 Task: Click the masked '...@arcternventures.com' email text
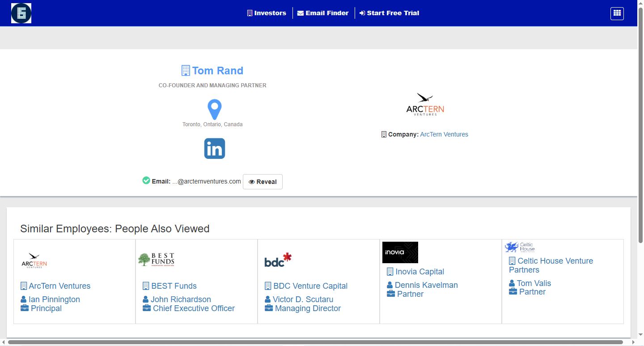[x=207, y=181]
